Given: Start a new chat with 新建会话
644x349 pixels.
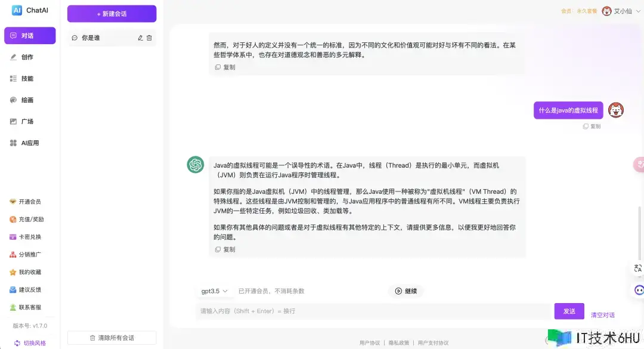Looking at the screenshot, I should click(x=112, y=14).
